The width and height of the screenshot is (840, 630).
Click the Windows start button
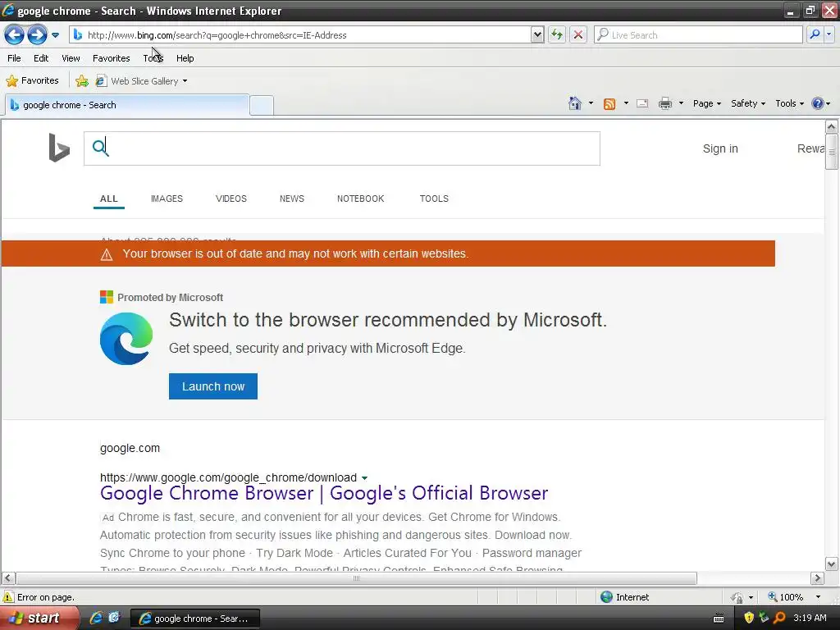click(x=39, y=619)
